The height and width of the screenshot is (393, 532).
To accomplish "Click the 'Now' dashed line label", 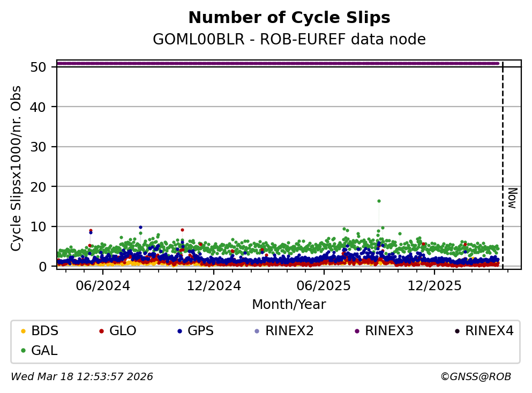I will click(512, 198).
